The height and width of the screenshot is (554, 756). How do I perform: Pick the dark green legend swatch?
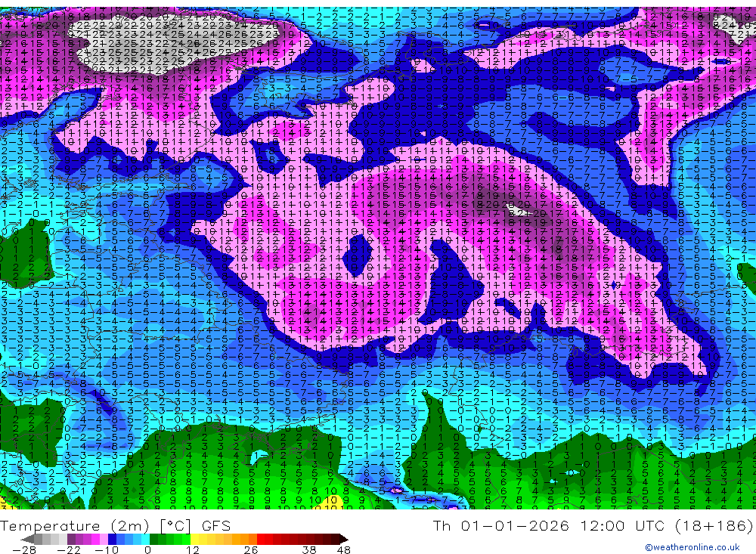coord(153,540)
